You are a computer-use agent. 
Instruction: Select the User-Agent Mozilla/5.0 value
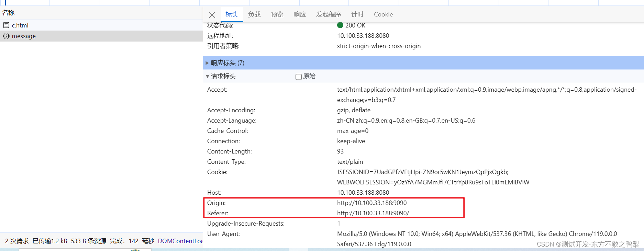point(477,239)
